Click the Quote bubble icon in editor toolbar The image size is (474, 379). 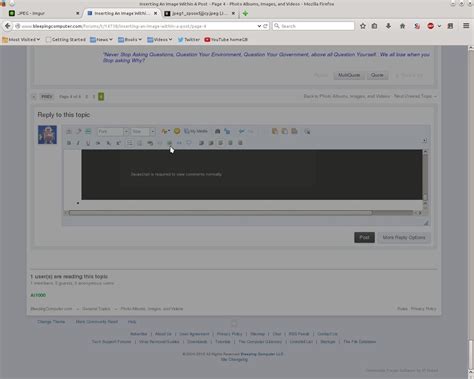[x=189, y=143]
